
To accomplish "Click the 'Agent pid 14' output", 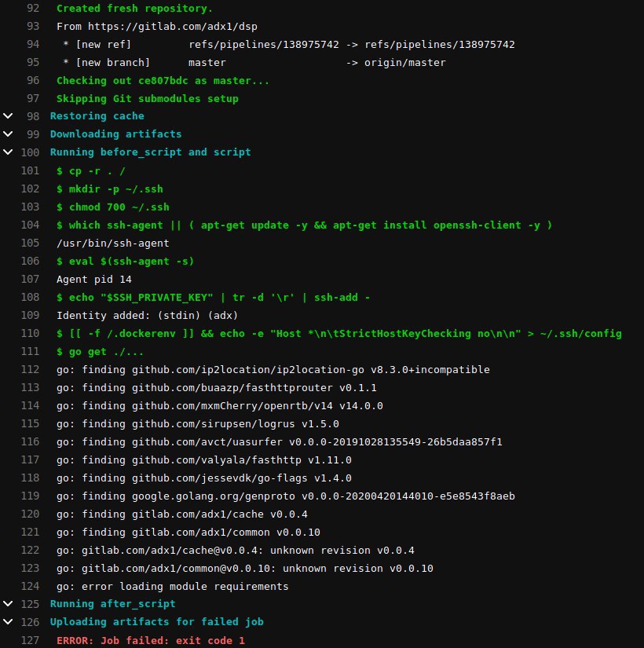I will 93,280.
